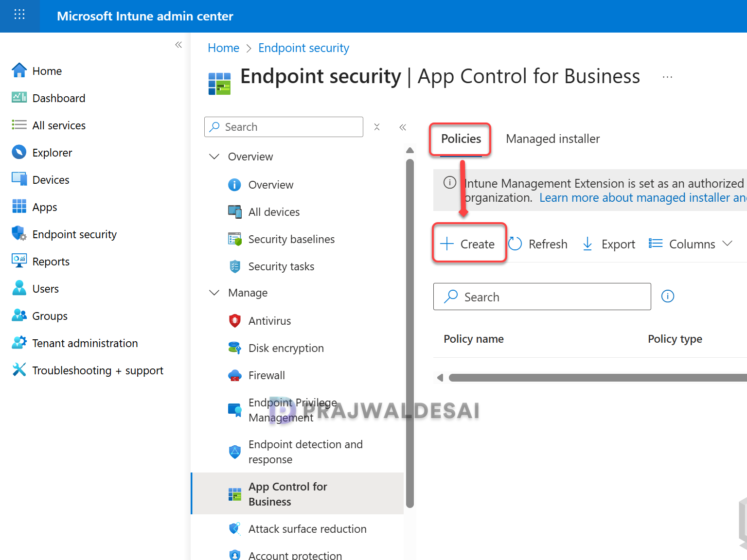Click the Dashboard chart icon
Image resolution: width=747 pixels, height=560 pixels.
(19, 98)
